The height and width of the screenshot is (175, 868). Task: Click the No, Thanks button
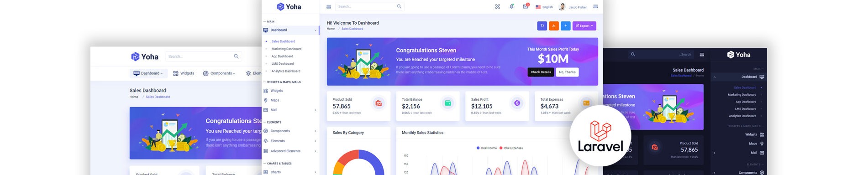tap(567, 72)
